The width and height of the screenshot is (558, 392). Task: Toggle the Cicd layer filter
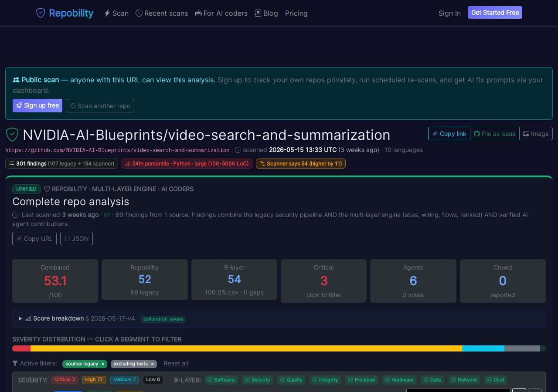[x=496, y=380]
